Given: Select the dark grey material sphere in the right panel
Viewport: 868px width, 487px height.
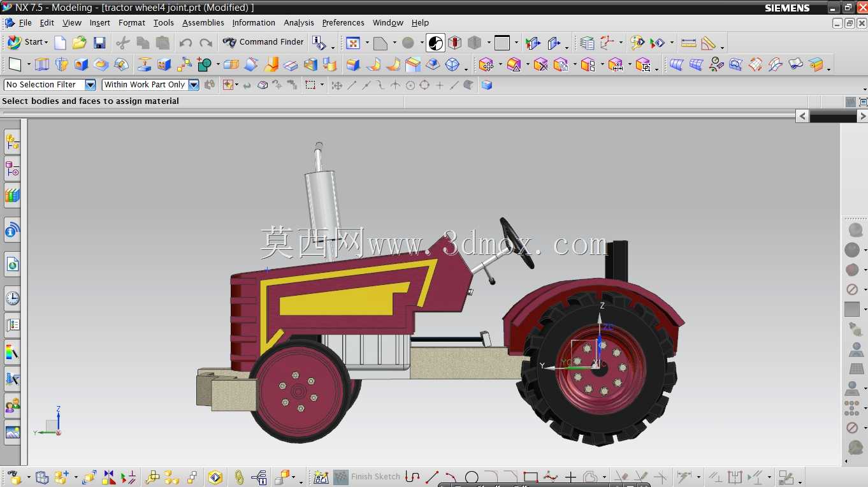Looking at the screenshot, I should pyautogui.click(x=852, y=250).
